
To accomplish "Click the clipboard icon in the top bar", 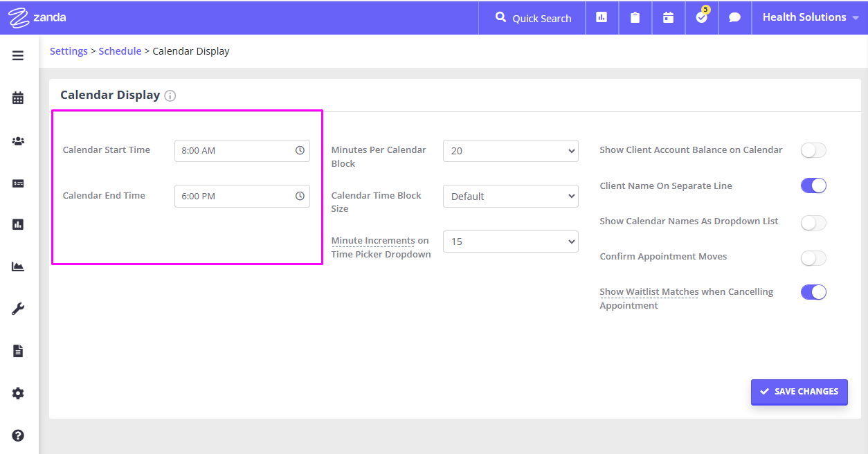I will coord(635,17).
